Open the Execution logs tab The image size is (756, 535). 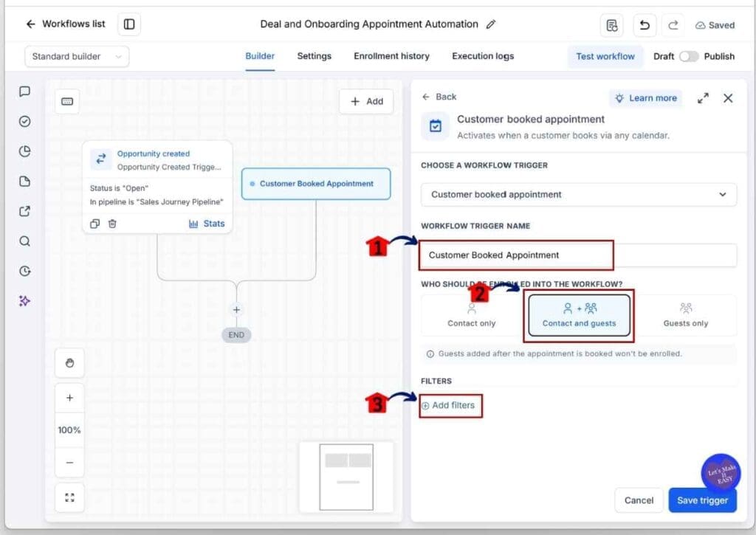click(483, 56)
